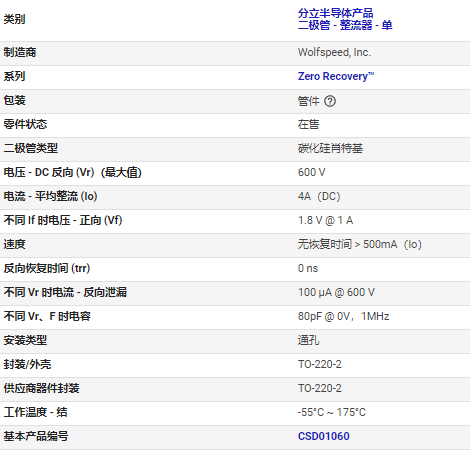The width and height of the screenshot is (470, 450).
Task: Select the 600 V reverse voltage value
Action: [312, 172]
